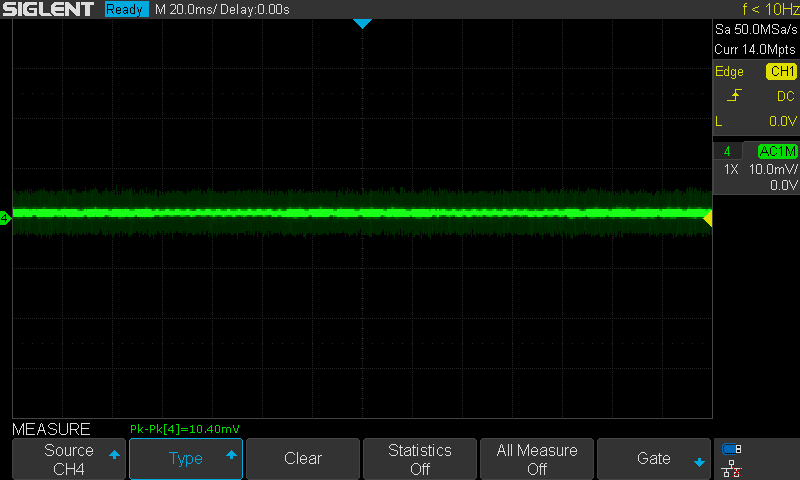
Task: Open the measurement Type selector
Action: click(x=186, y=459)
